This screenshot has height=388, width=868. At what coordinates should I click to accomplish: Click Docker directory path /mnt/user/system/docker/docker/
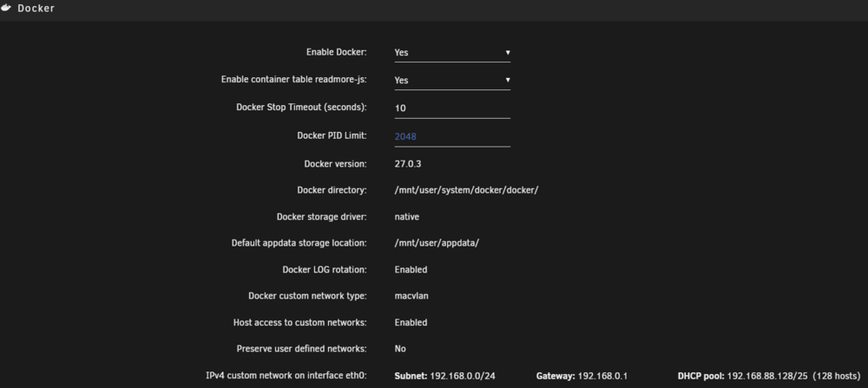[466, 190]
